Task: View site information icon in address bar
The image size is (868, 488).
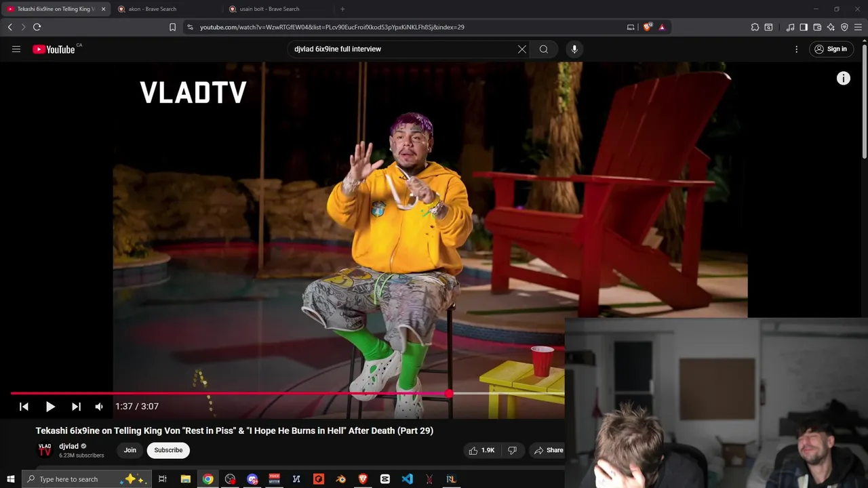Action: (190, 27)
